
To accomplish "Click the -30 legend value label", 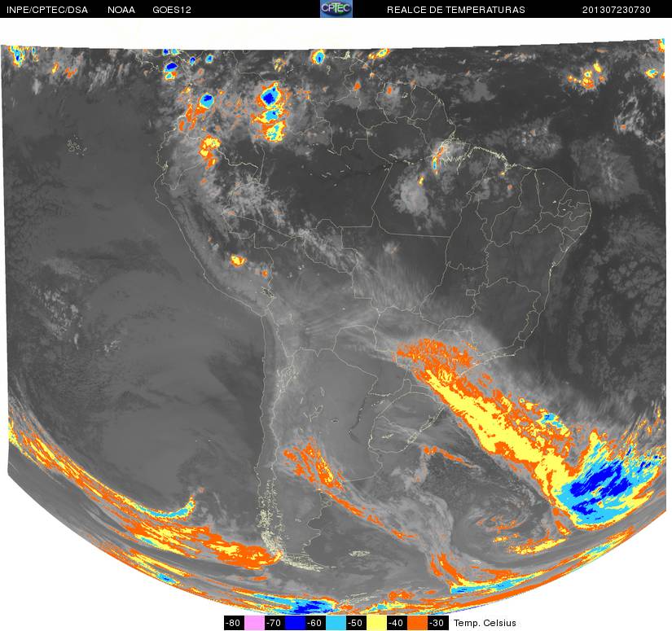I will pos(438,623).
